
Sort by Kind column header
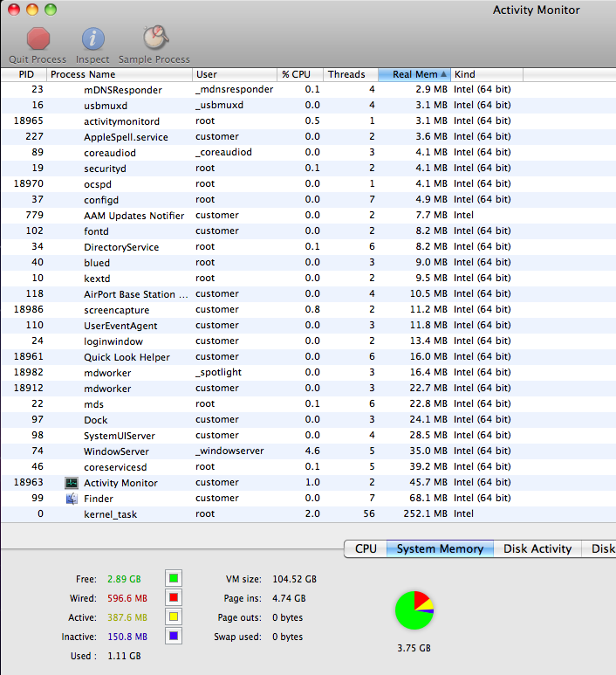pos(487,74)
